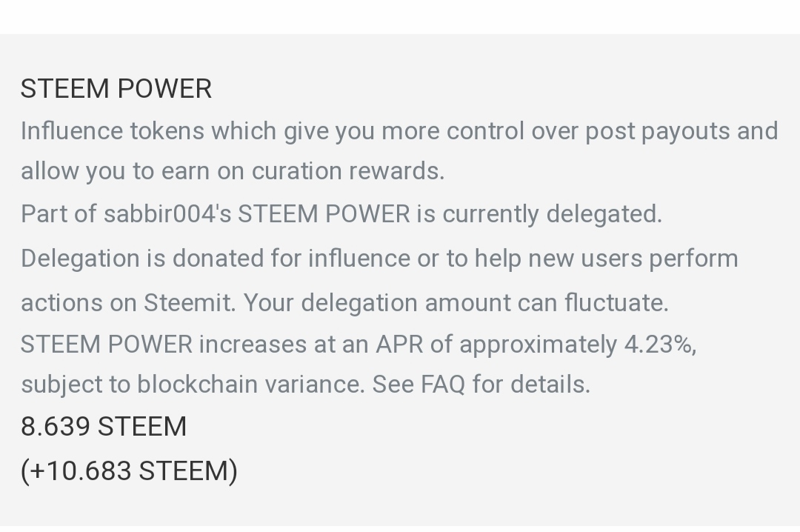Click the 'subject to blockchain variance' phrase
The image size is (800, 532).
click(190, 385)
